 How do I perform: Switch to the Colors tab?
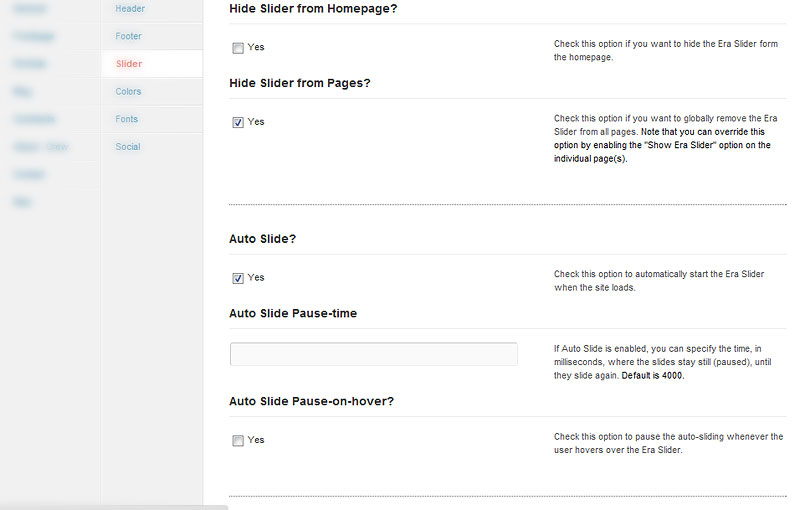point(129,92)
